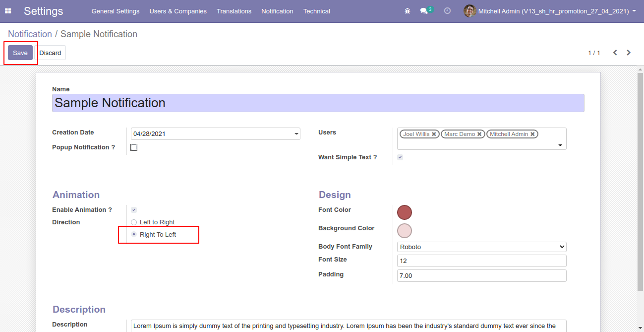Go to next record arrow
This screenshot has height=332, width=644.
[629, 53]
